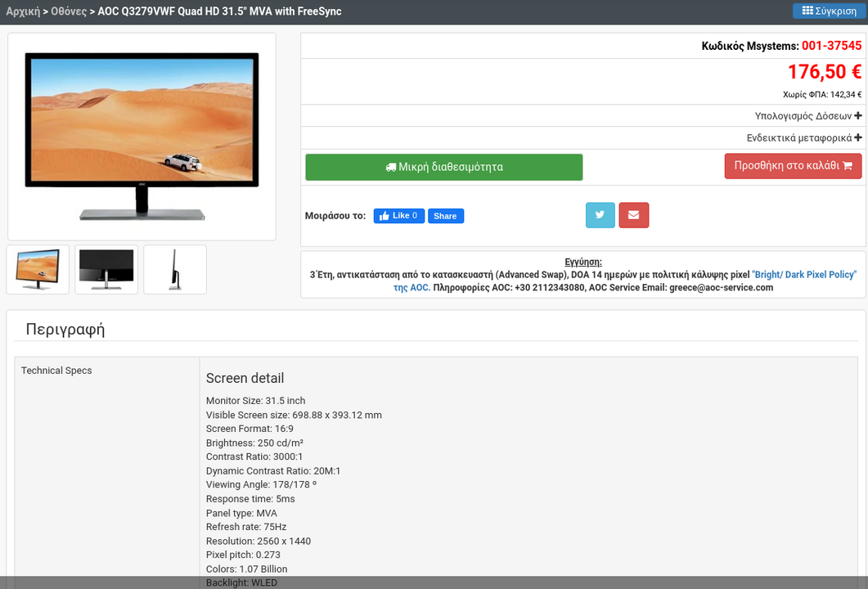Like the product on Facebook
868x589 pixels.
click(398, 216)
